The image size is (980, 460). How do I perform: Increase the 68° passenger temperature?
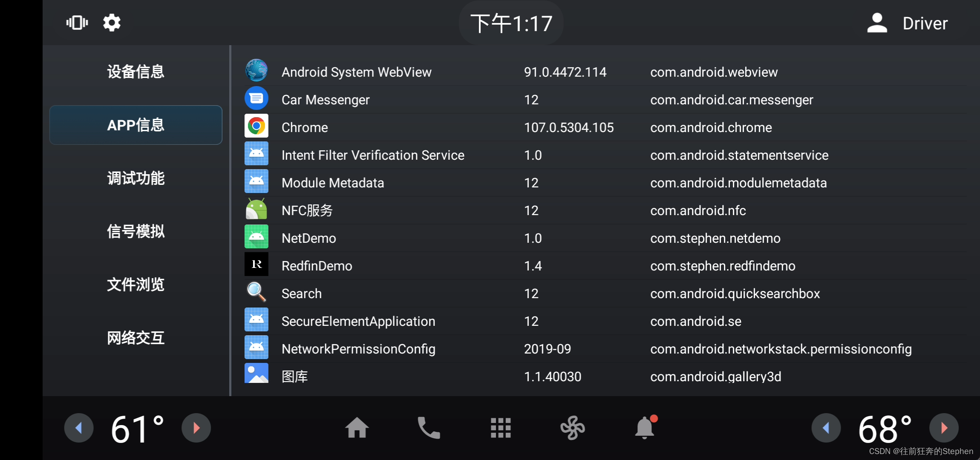pos(944,428)
